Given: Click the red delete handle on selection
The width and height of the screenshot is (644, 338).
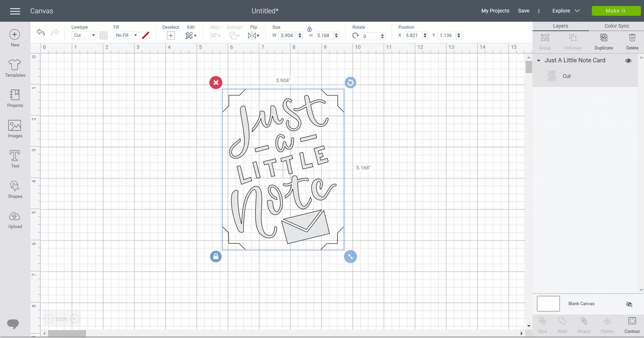Looking at the screenshot, I should click(216, 83).
